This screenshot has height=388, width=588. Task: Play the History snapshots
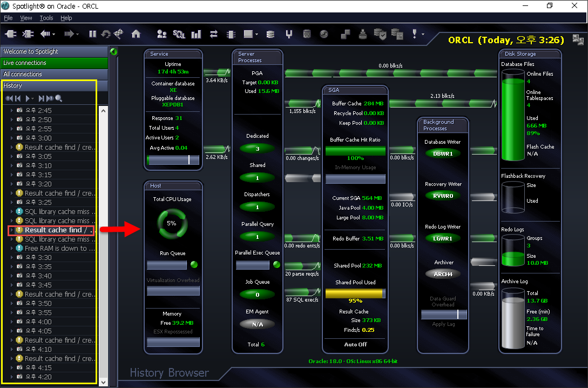[28, 98]
